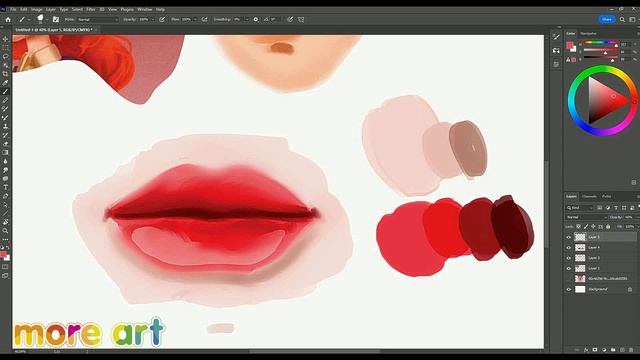Screen dimensions: 640x360
Task: Create a new group folder icon
Action: (613, 350)
